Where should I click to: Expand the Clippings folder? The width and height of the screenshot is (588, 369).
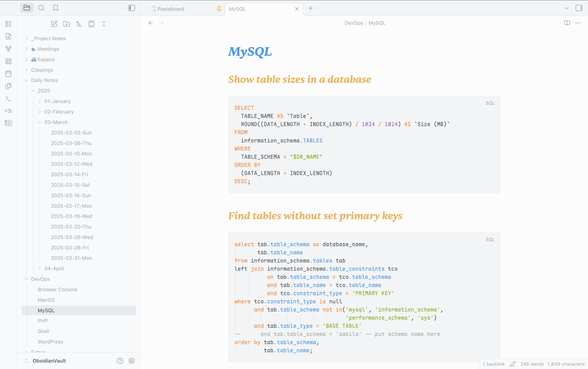coord(79,70)
